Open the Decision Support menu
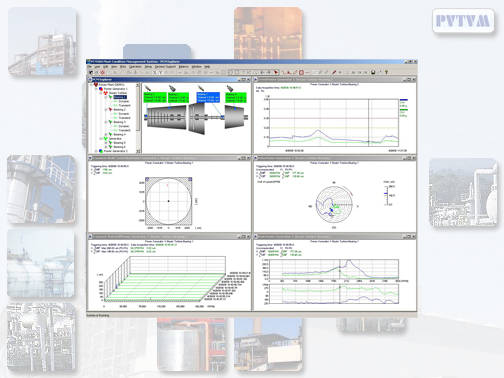The image size is (504, 378). pos(165,67)
